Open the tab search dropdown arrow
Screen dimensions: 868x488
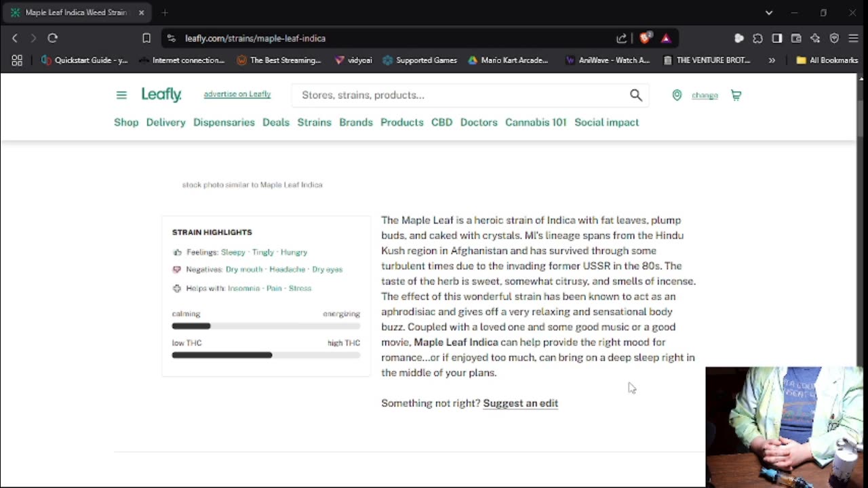click(768, 12)
